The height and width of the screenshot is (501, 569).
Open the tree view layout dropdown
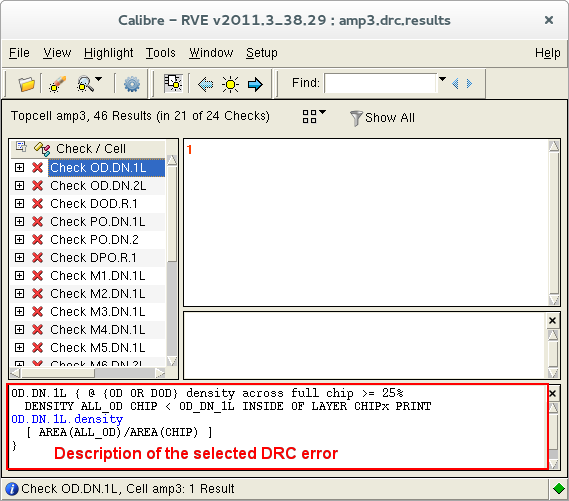coord(314,116)
